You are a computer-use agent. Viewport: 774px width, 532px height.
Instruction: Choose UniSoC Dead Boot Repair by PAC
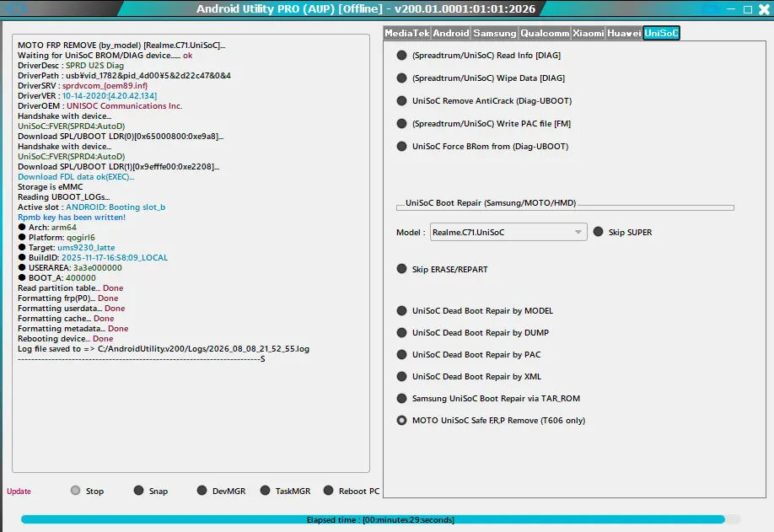(x=469, y=354)
